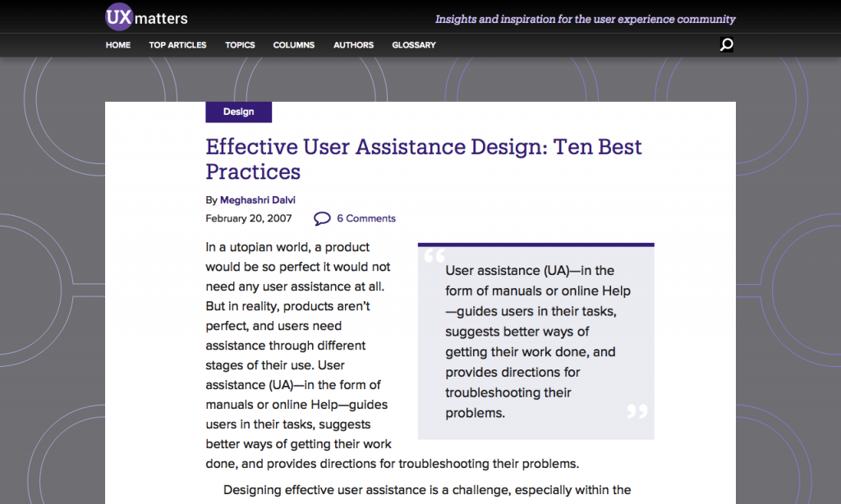Viewport: 841px width, 504px height.
Task: Open the GLOSSARY section
Action: pyautogui.click(x=413, y=45)
